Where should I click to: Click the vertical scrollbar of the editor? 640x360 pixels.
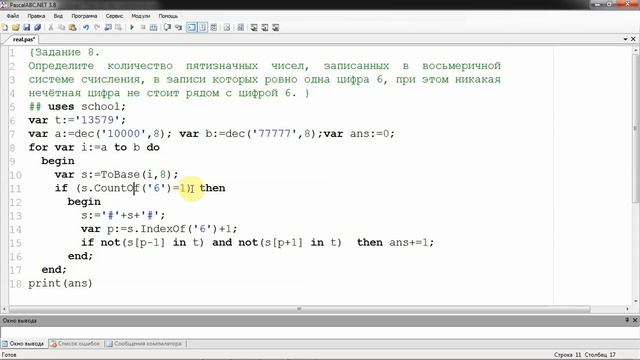pos(636,129)
